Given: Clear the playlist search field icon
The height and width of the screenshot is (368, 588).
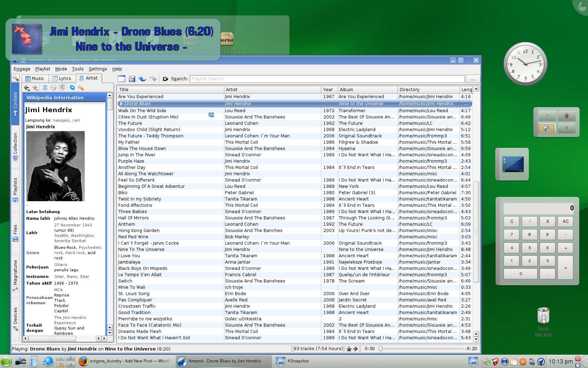Looking at the screenshot, I should (x=166, y=79).
